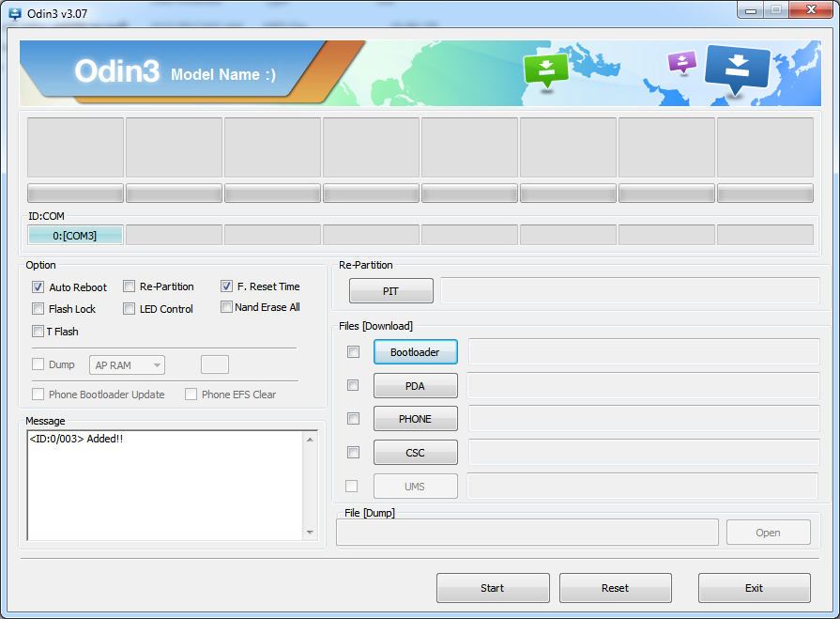Toggle Phone Bootloader Update checkbox
Viewport: 840px width, 619px height.
[38, 395]
